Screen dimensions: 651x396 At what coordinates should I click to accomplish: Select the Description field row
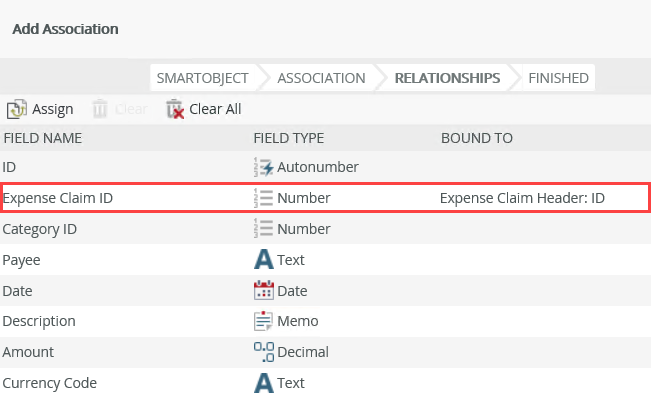click(326, 321)
